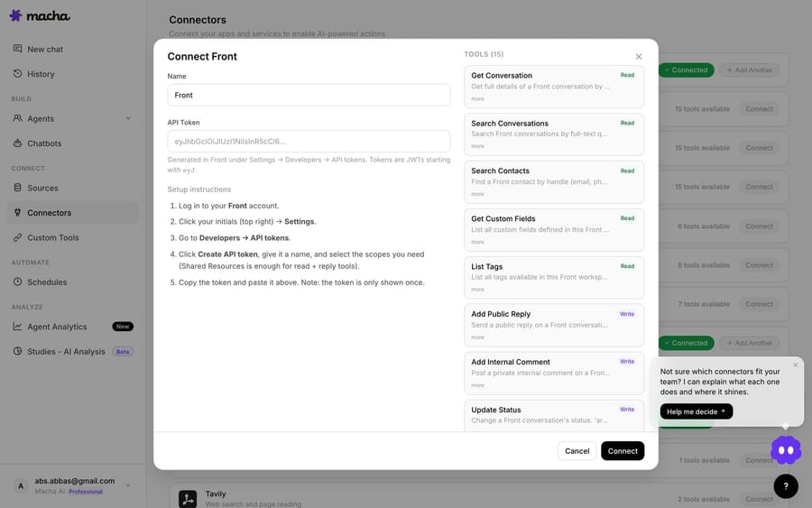This screenshot has height=508, width=812.
Task: Click the Sources database icon
Action: pos(18,188)
